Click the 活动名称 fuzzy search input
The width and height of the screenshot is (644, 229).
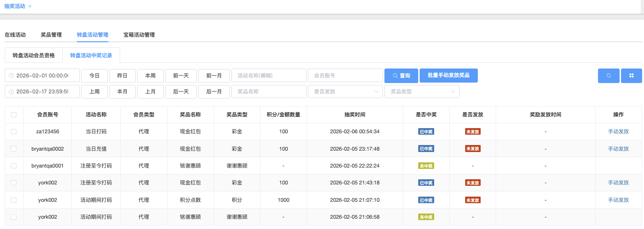268,76
